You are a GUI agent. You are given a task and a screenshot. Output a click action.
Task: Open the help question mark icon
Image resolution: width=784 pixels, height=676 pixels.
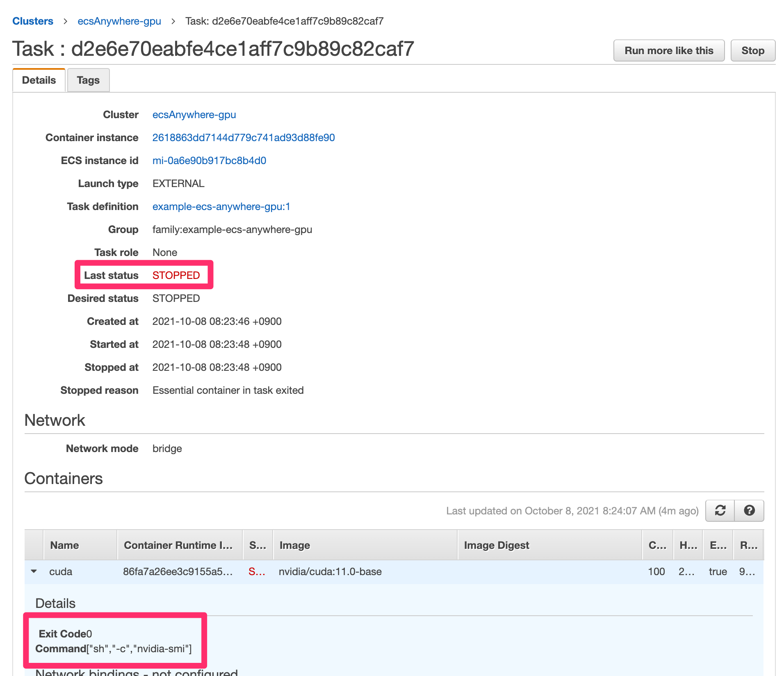(x=749, y=510)
